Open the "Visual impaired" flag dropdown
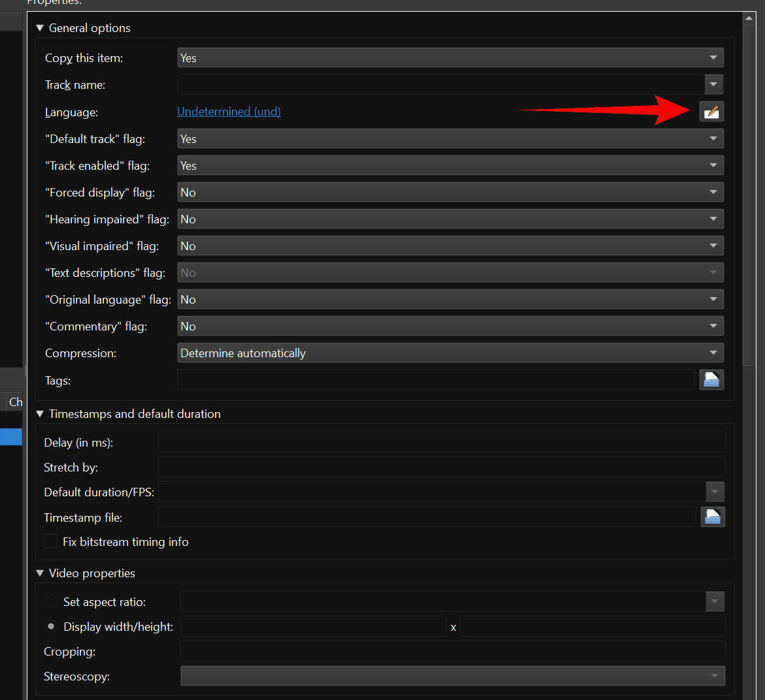This screenshot has height=700, width=765. tap(450, 246)
